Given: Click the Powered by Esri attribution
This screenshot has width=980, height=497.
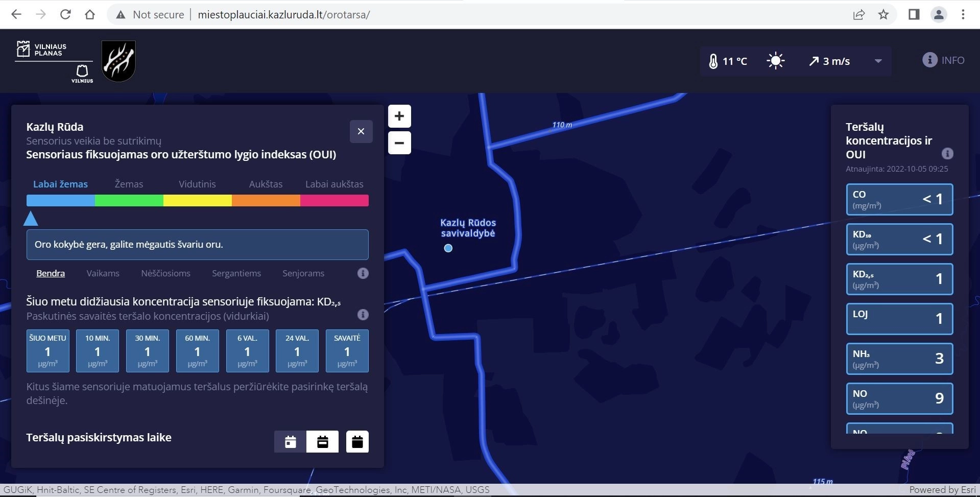Looking at the screenshot, I should (943, 490).
